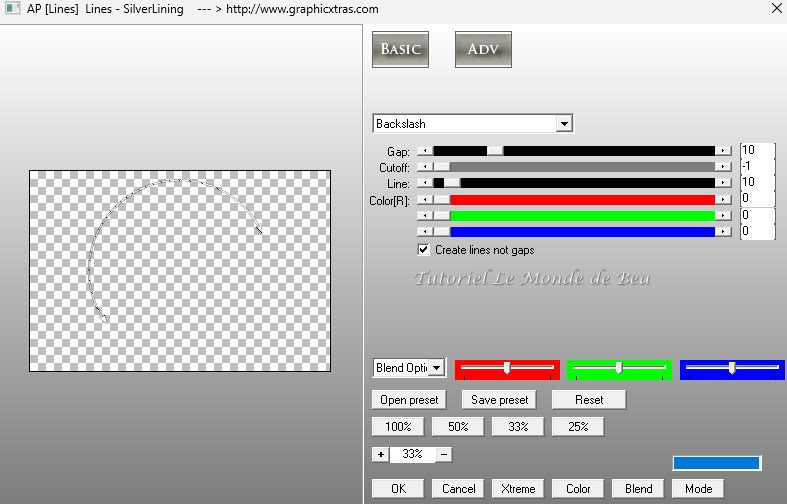The image size is (787, 504).
Task: Click right arrow of the green color slider
Action: (723, 216)
